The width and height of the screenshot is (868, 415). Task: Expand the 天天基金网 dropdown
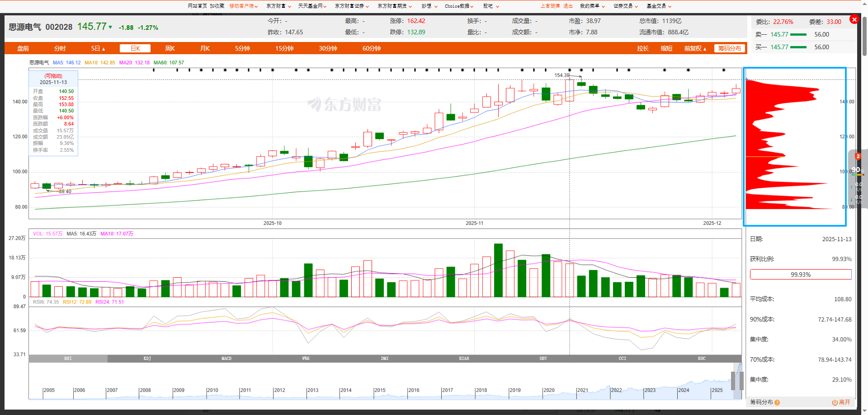[x=312, y=6]
